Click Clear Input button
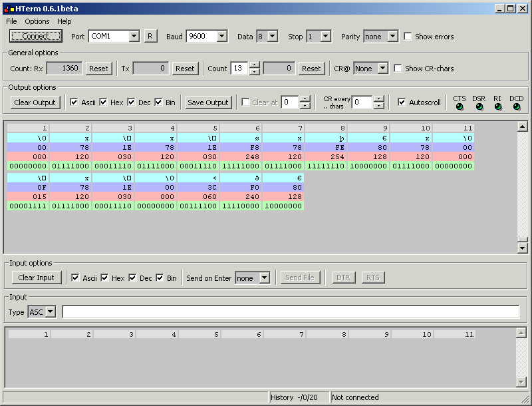 click(36, 278)
